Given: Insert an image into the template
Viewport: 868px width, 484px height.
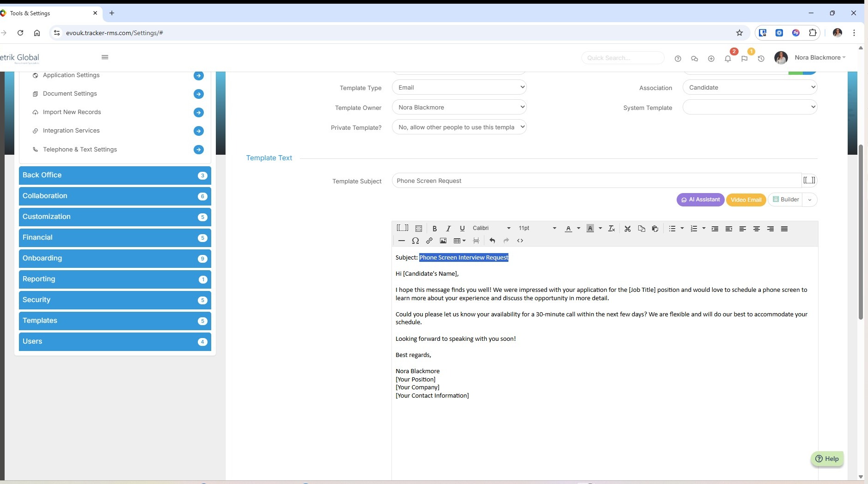Looking at the screenshot, I should 443,241.
